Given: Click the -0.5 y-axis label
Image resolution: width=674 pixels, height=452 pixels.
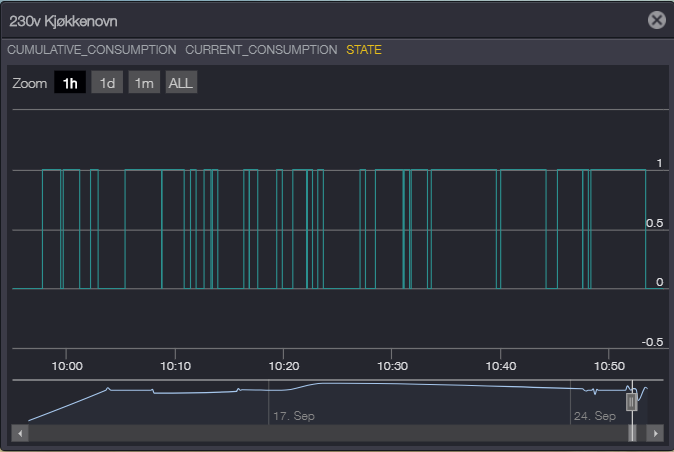Looking at the screenshot, I should (x=652, y=342).
